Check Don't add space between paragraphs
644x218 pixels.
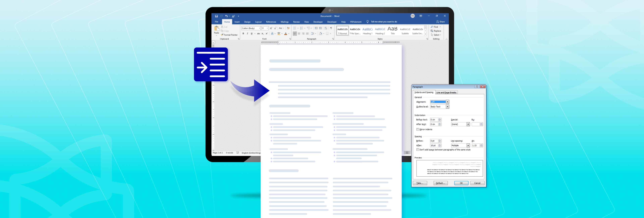click(417, 150)
